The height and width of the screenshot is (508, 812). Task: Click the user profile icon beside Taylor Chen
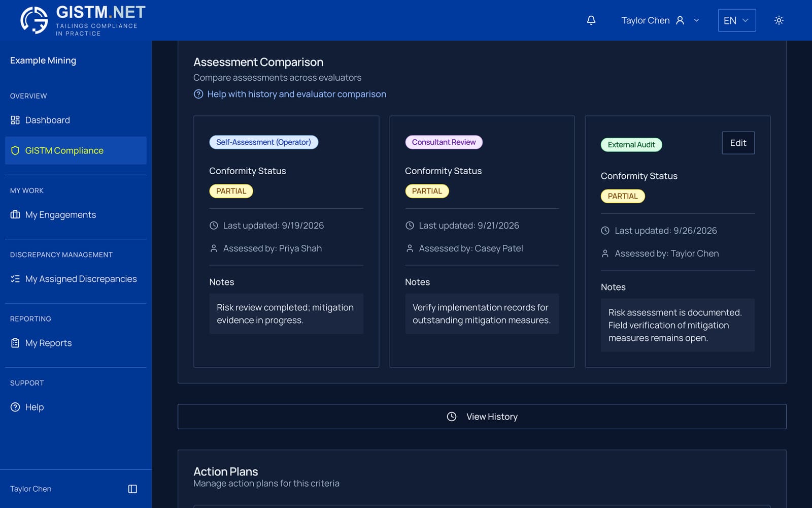click(681, 20)
